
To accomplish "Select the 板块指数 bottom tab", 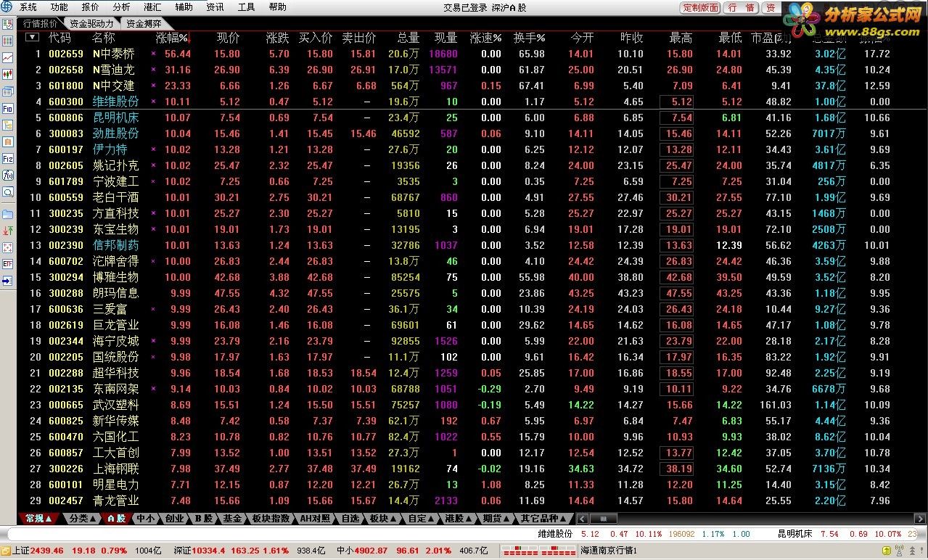I will (x=271, y=519).
